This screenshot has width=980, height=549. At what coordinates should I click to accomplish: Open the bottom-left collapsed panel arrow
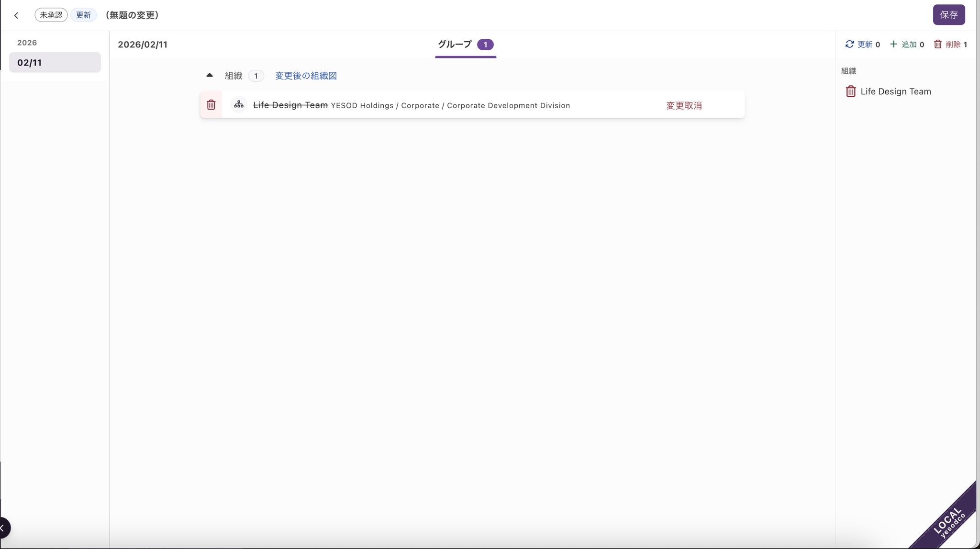click(4, 528)
